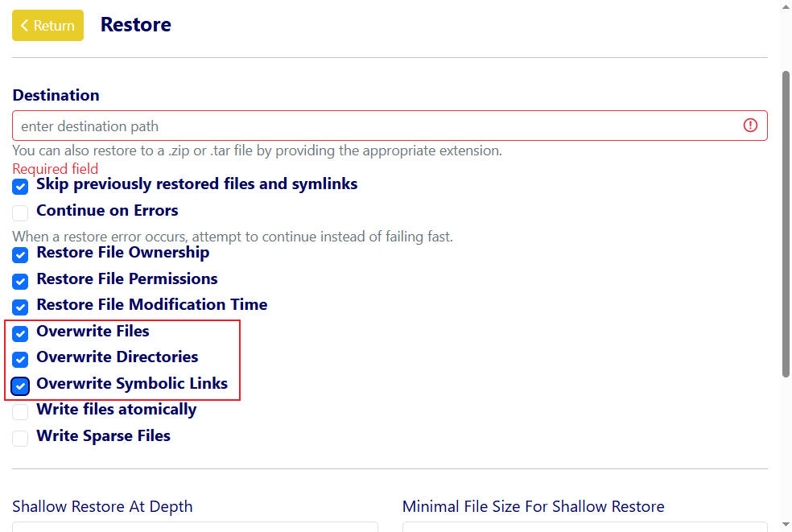Turn off Overwrite Directories checkbox
Image resolution: width=792 pixels, height=532 pixels.
click(x=21, y=360)
